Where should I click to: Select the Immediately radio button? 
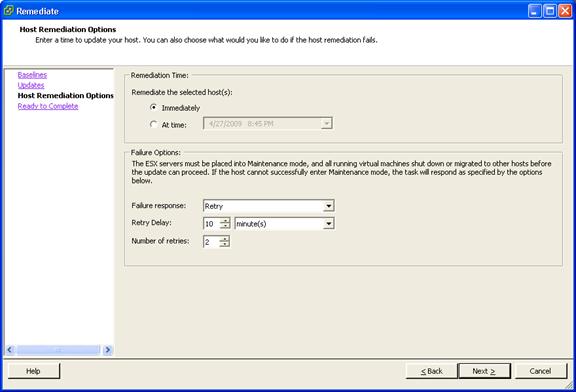(154, 107)
